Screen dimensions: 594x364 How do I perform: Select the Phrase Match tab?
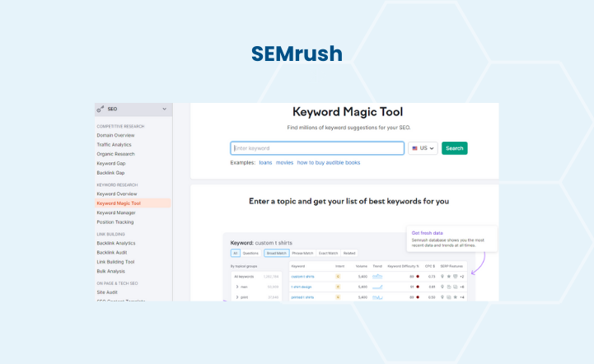[302, 253]
